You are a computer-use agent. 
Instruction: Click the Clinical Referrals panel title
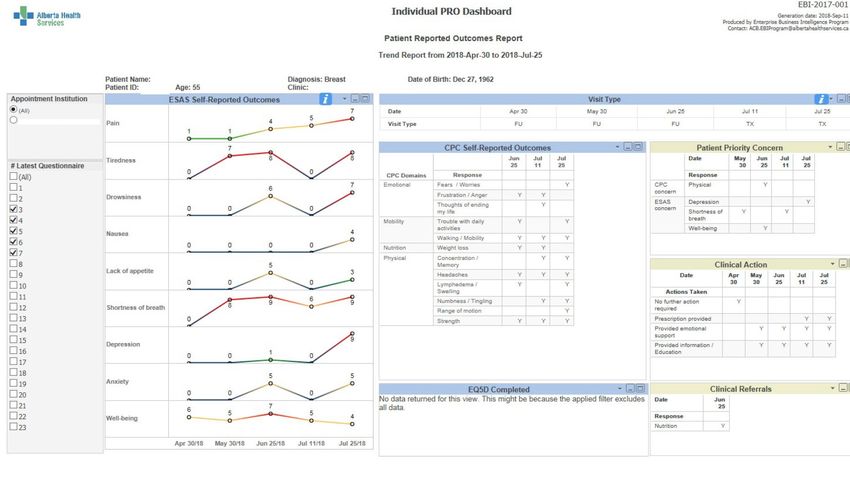pos(740,389)
